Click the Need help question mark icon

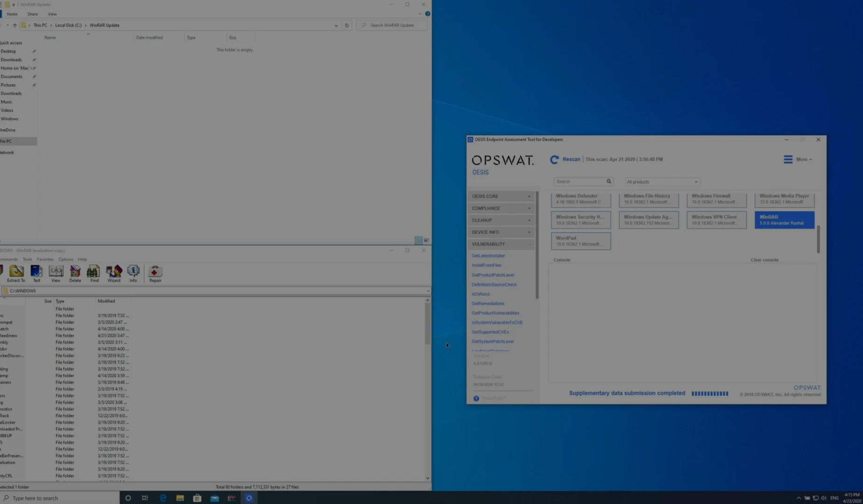(476, 398)
